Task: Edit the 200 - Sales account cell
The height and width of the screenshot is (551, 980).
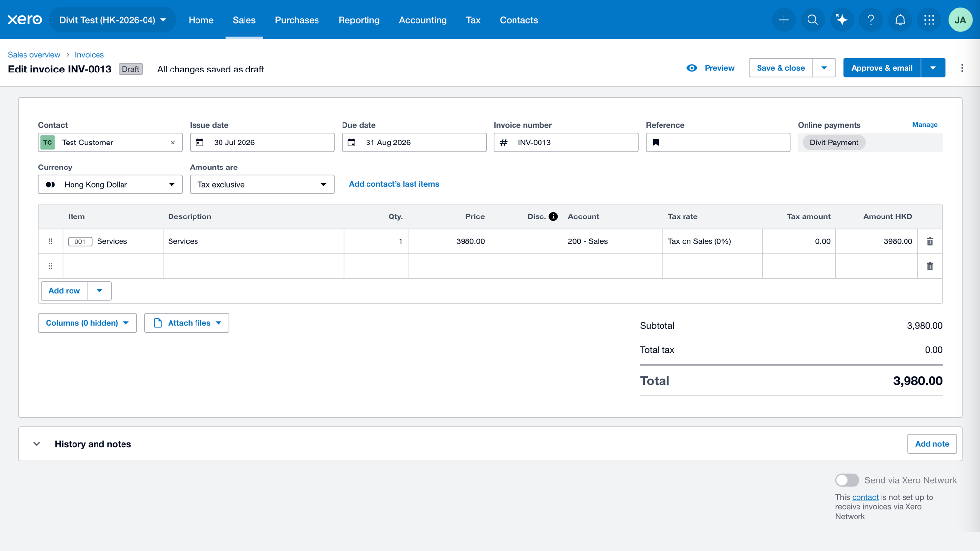Action: 612,241
